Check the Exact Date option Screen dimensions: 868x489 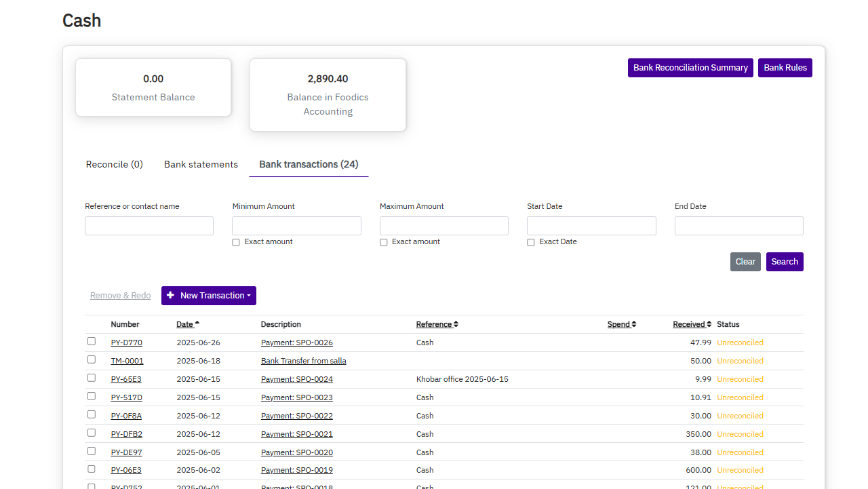(531, 242)
